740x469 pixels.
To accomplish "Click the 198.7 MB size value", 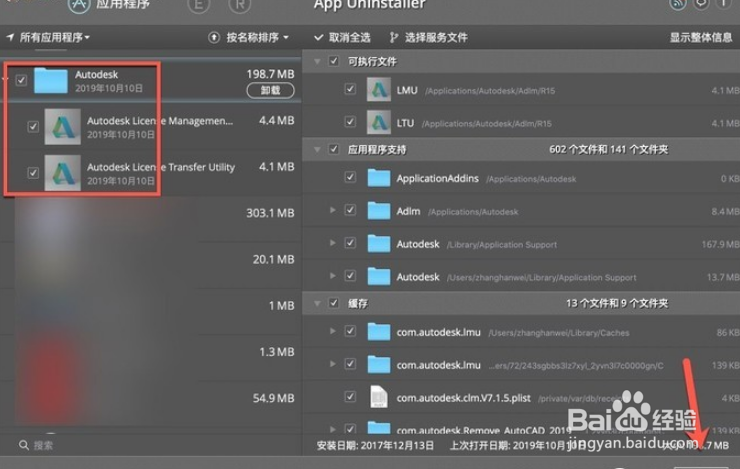I will pyautogui.click(x=270, y=74).
